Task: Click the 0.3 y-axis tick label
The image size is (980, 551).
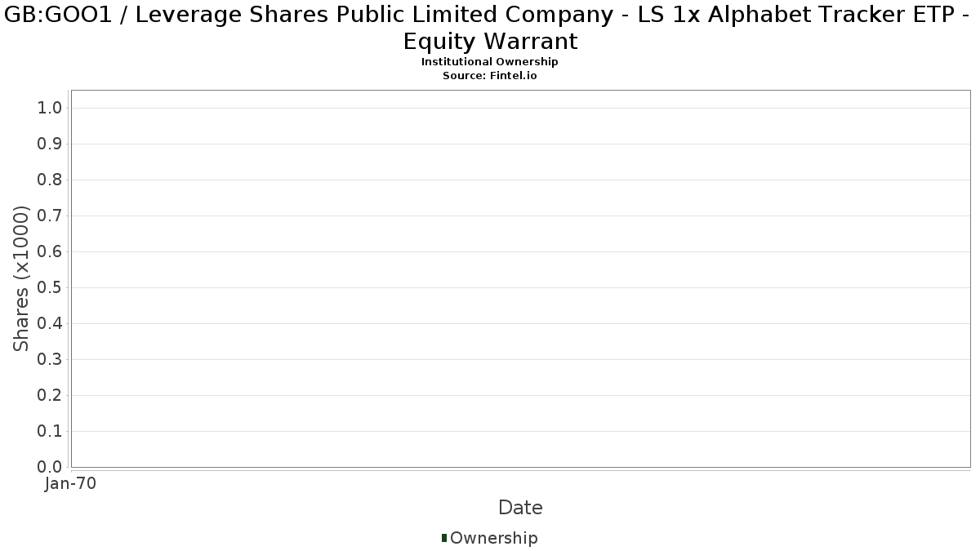Action: 51,360
